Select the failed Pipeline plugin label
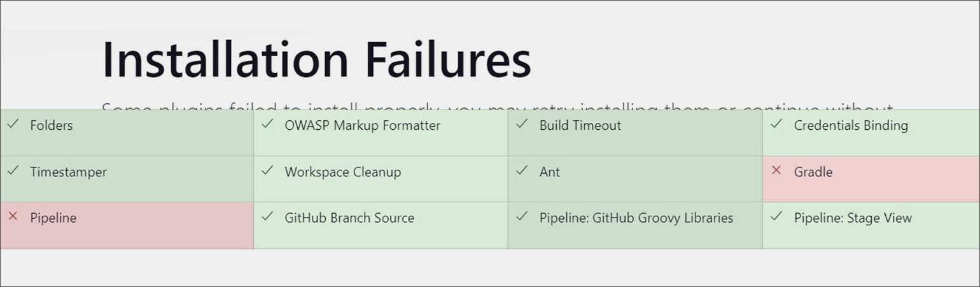980x287 pixels. pyautogui.click(x=53, y=218)
